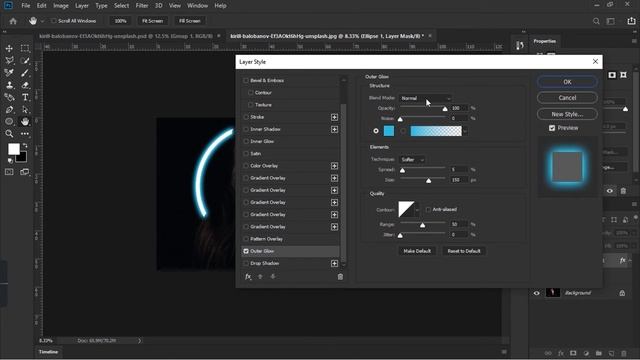Select the Eraser tool
This screenshot has width=640, height=360.
(x=25, y=85)
